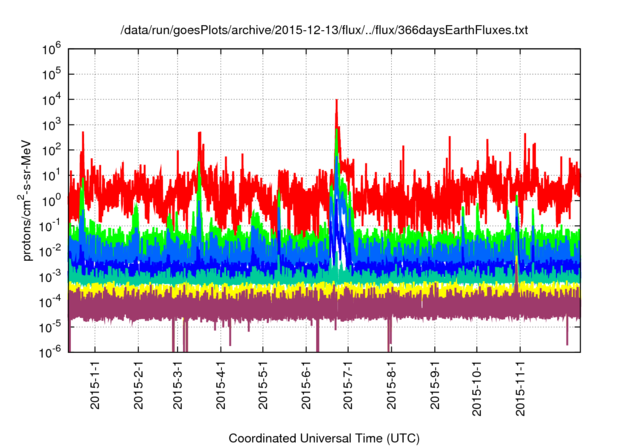Click the Coordinated Universal Time (UTC) label
This screenshot has width=640, height=448.
324,439
